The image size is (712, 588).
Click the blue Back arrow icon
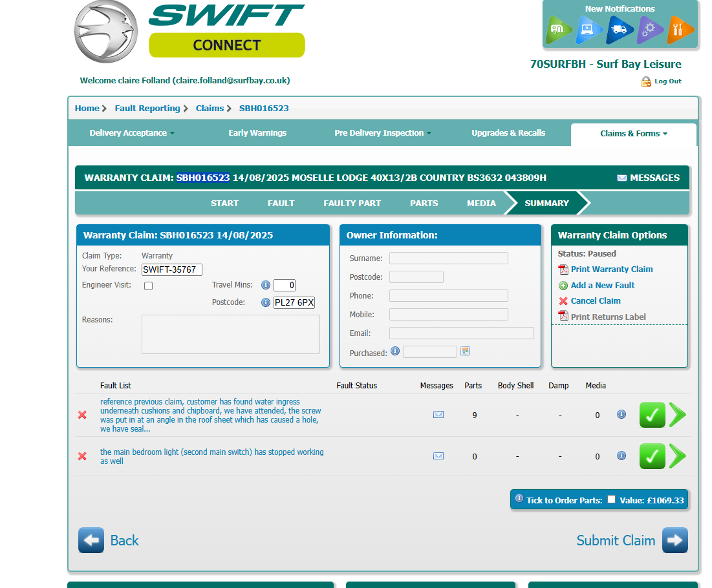coord(91,540)
